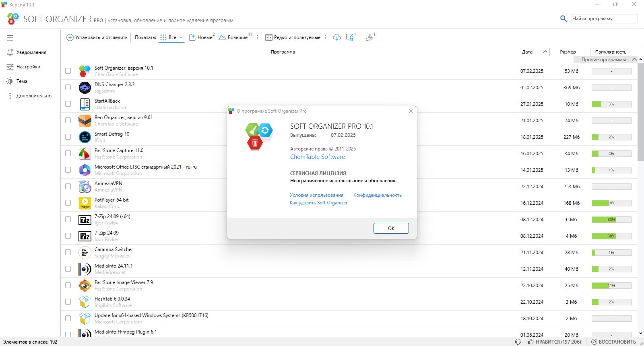Image resolution: width=644 pixels, height=346 pixels.
Task: Tick the PotPlayer-64 bit checkbox
Action: coord(68,203)
